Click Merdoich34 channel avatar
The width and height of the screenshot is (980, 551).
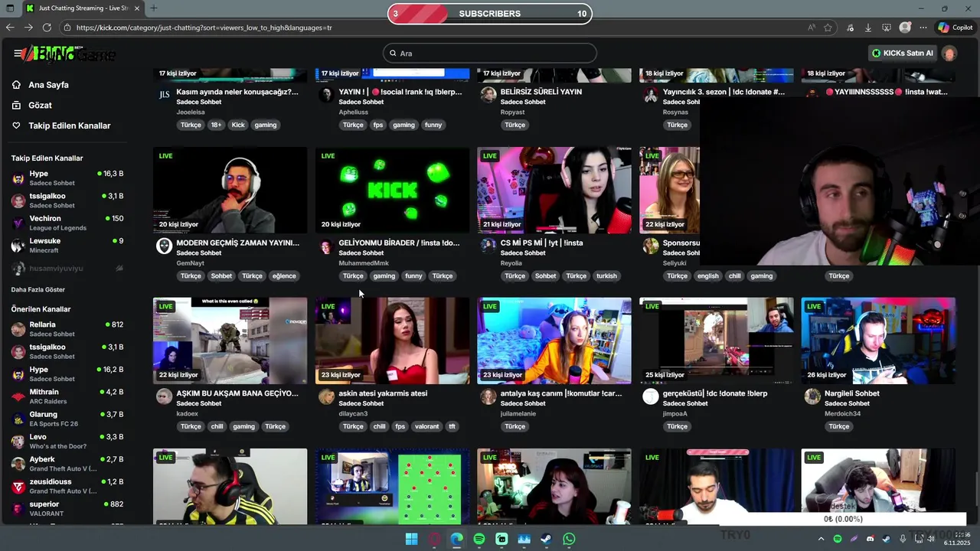coord(812,396)
